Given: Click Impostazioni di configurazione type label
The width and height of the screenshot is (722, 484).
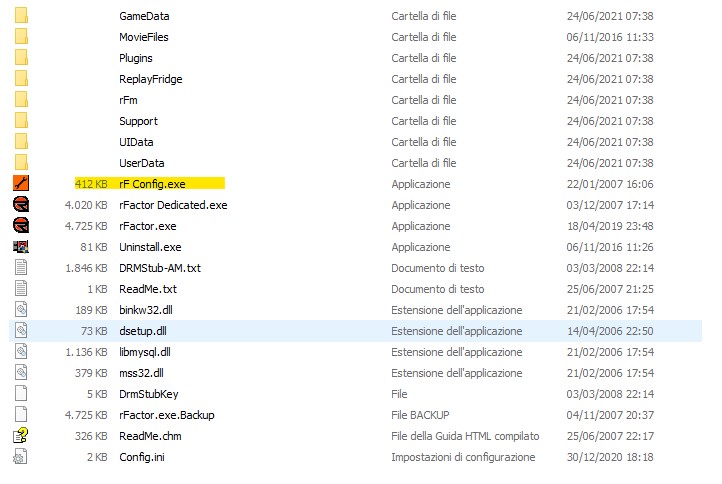Looking at the screenshot, I should pyautogui.click(x=463, y=457).
